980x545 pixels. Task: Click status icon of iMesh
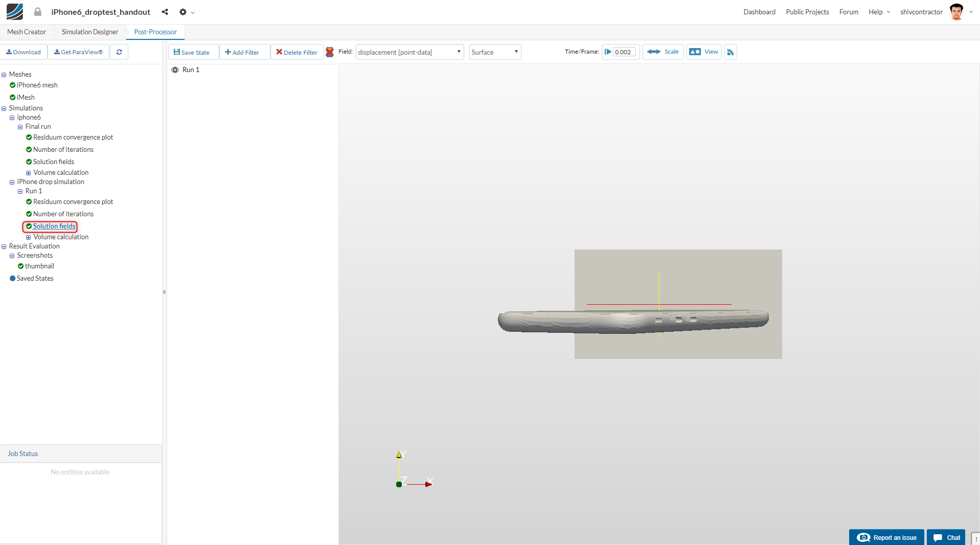click(12, 98)
